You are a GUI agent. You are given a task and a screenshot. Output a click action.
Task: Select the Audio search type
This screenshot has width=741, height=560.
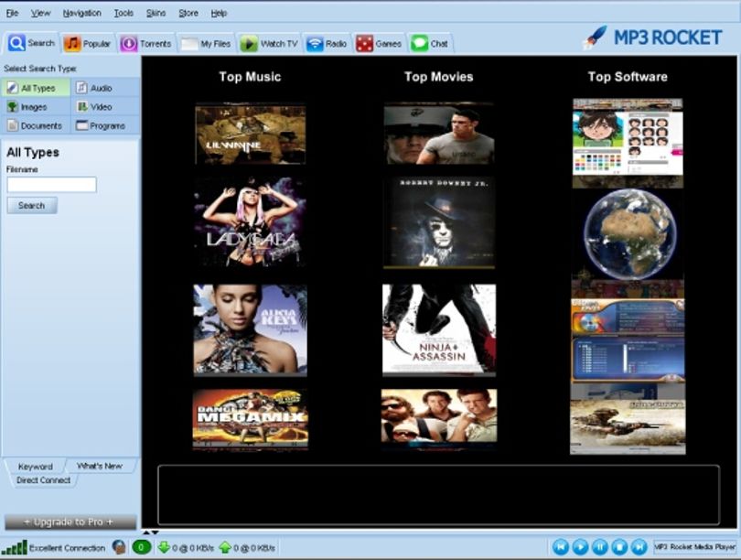click(105, 88)
